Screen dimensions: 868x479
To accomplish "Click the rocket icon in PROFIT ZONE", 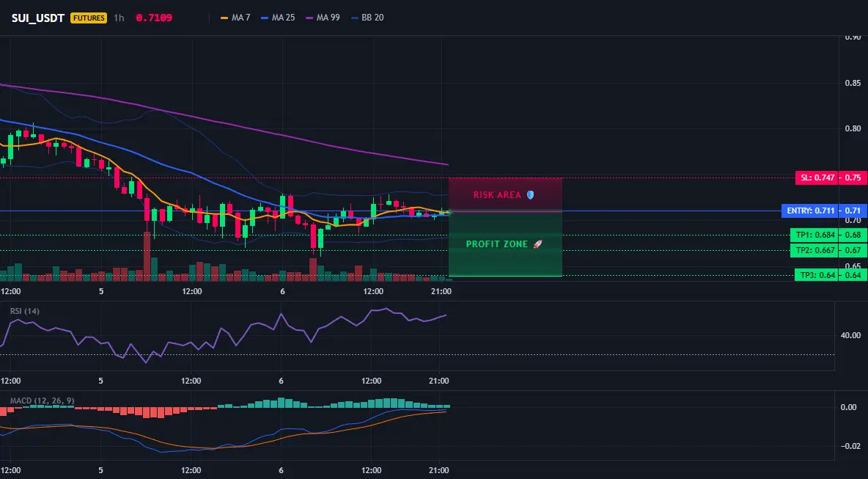I will pos(537,244).
